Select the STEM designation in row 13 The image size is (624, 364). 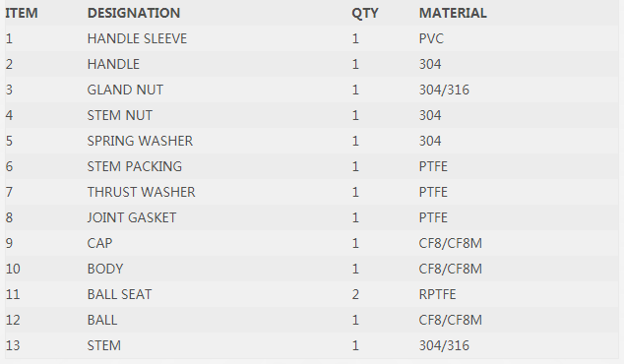point(104,345)
